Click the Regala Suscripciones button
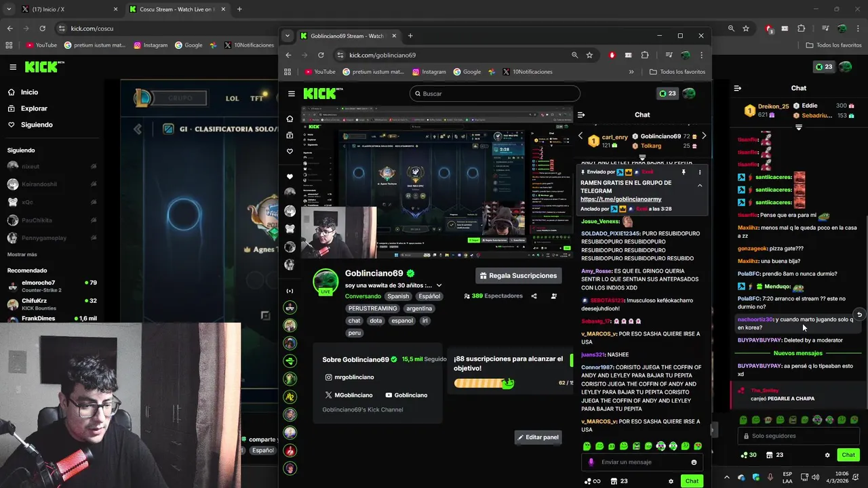The width and height of the screenshot is (868, 488). [x=518, y=276]
